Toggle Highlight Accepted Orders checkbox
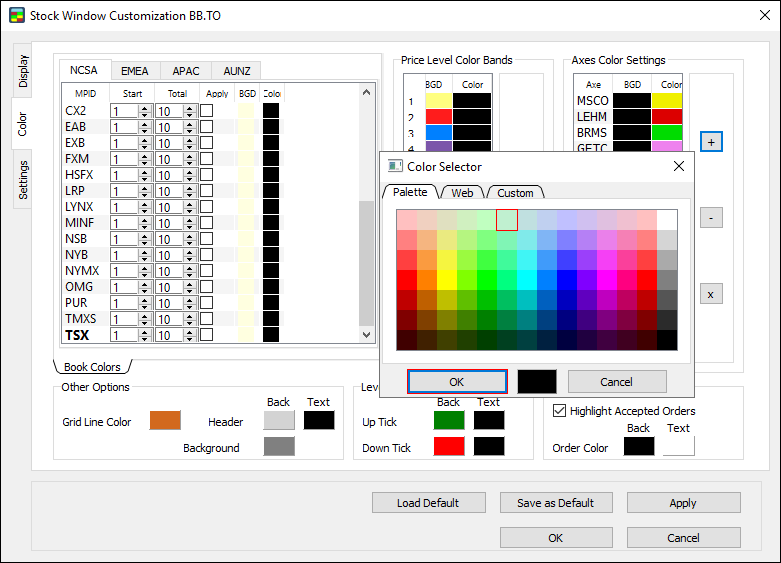The image size is (781, 563). coord(560,410)
